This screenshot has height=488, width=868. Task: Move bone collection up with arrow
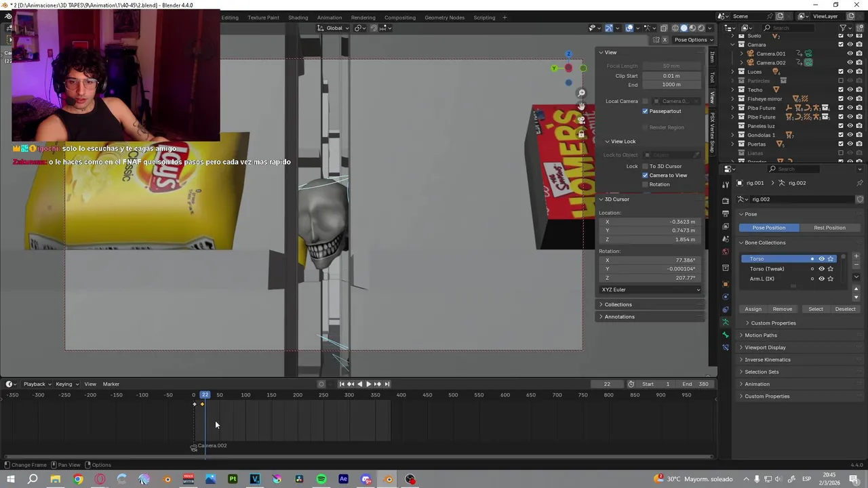point(856,289)
